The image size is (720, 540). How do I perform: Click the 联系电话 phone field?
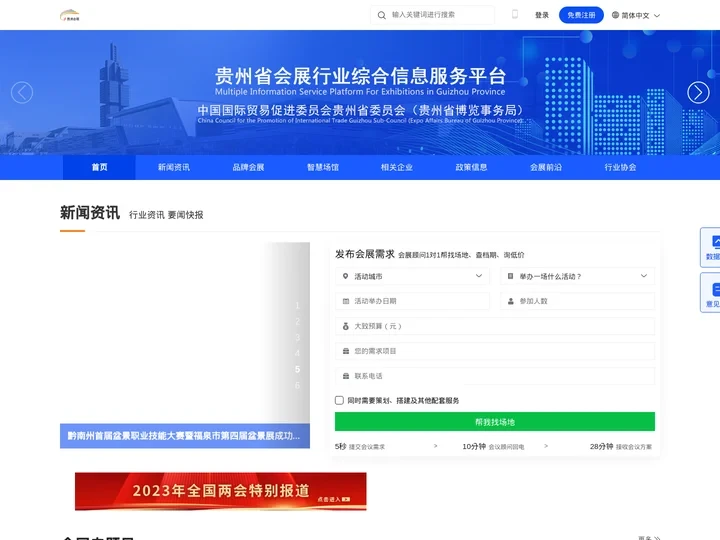495,376
